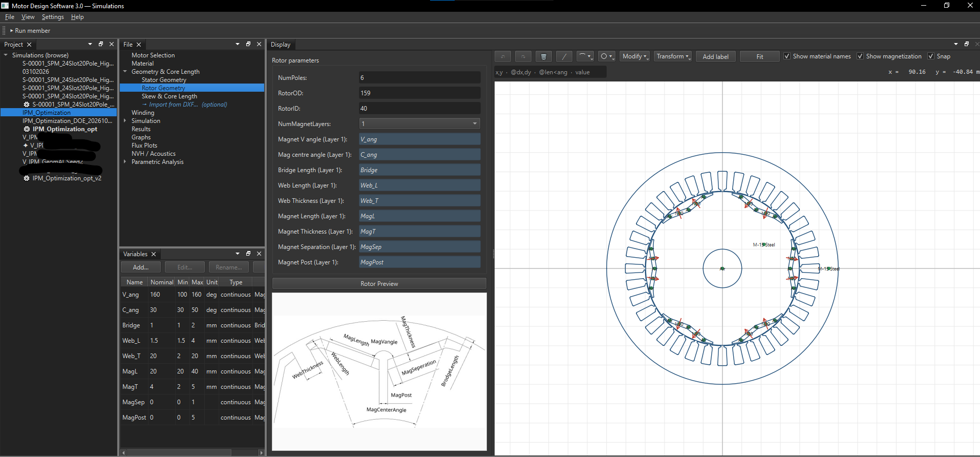Float the Display panel with undock icon

(x=967, y=44)
